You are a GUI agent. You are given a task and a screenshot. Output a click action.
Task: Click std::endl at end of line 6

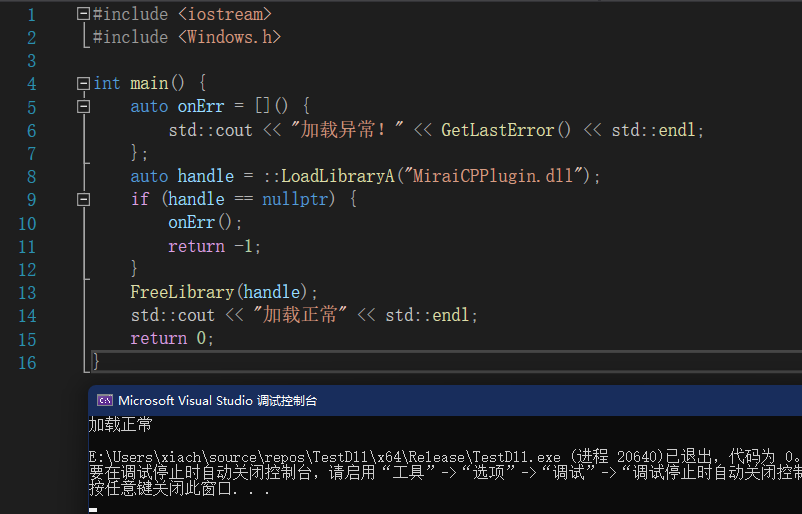[653, 130]
